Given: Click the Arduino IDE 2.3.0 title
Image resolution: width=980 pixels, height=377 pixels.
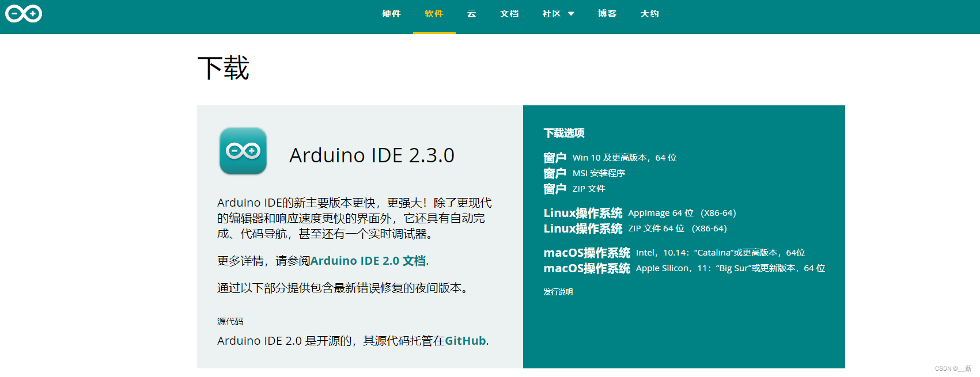Looking at the screenshot, I should tap(372, 155).
